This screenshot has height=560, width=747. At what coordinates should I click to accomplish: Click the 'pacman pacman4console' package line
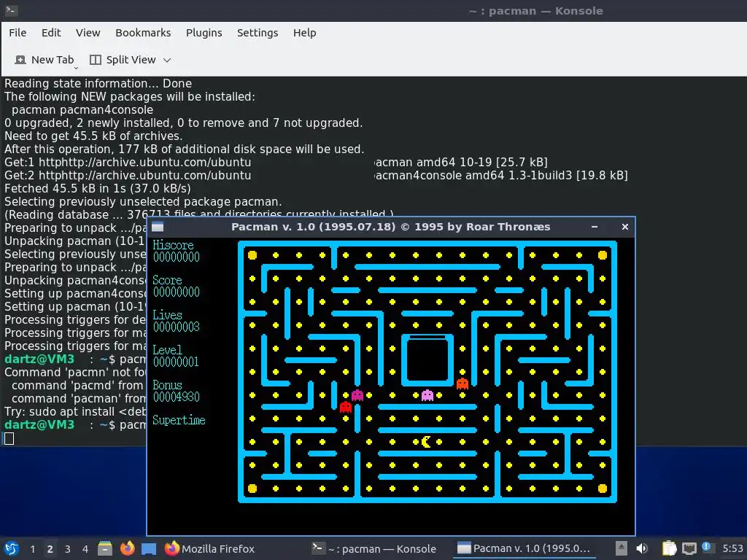pos(82,110)
